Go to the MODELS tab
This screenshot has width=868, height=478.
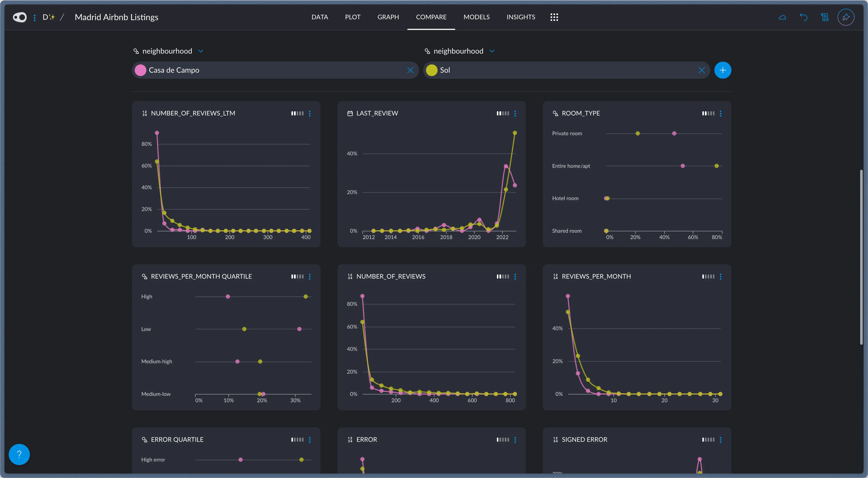coord(476,17)
